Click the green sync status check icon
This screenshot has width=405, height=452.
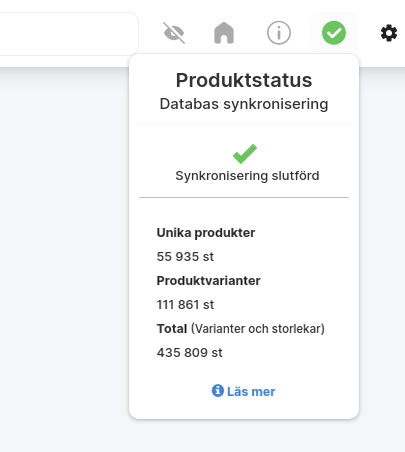(x=334, y=33)
